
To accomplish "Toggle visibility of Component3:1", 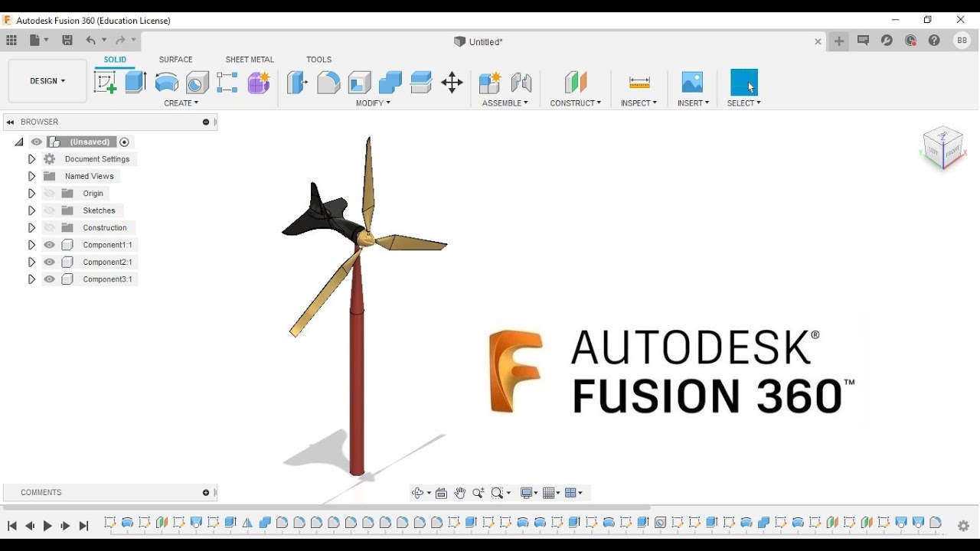I will pyautogui.click(x=50, y=279).
